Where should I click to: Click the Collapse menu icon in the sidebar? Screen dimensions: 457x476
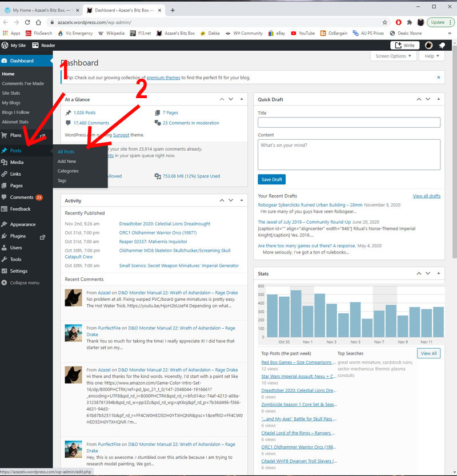(x=5, y=283)
